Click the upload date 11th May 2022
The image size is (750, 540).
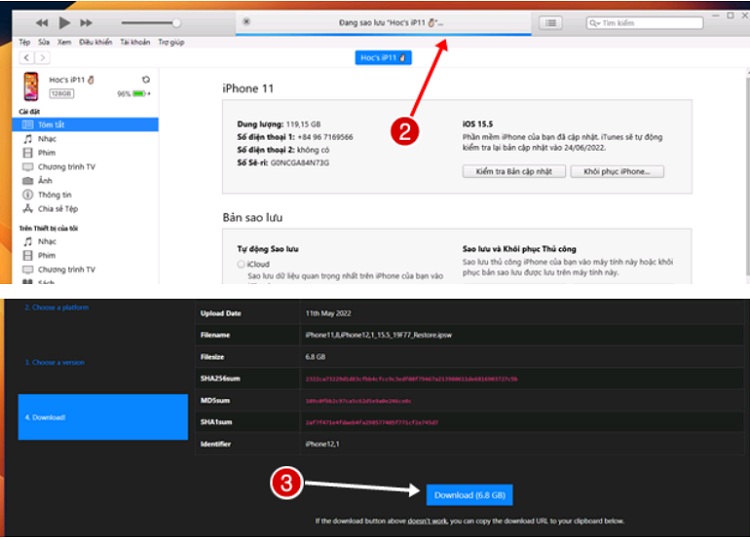tap(328, 313)
